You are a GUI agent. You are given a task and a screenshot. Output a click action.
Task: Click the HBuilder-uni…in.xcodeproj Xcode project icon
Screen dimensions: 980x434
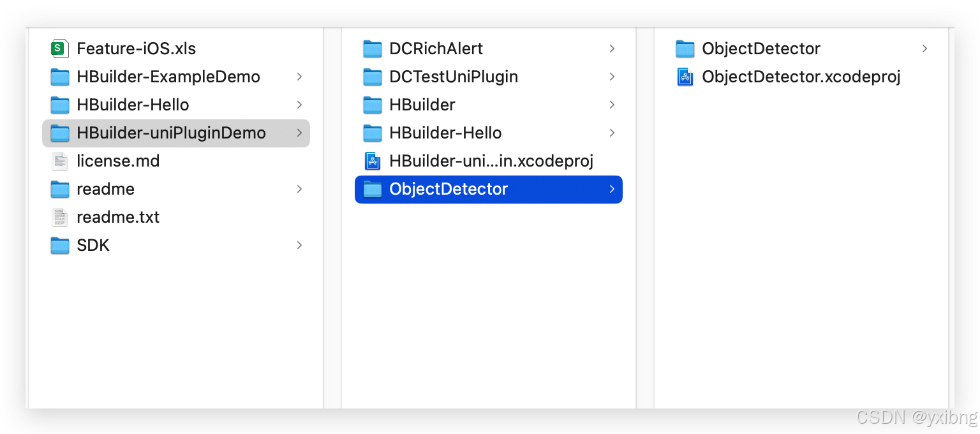372,161
